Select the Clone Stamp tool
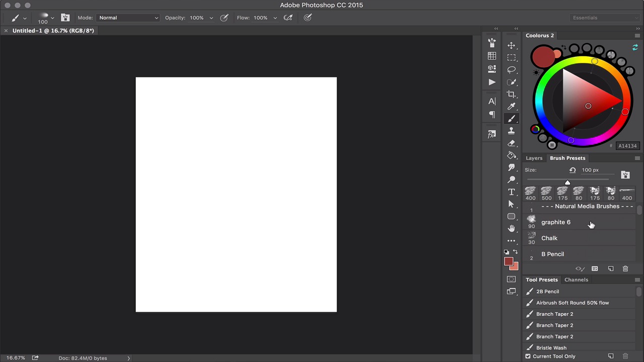Viewport: 644px width, 362px height. pos(511,131)
